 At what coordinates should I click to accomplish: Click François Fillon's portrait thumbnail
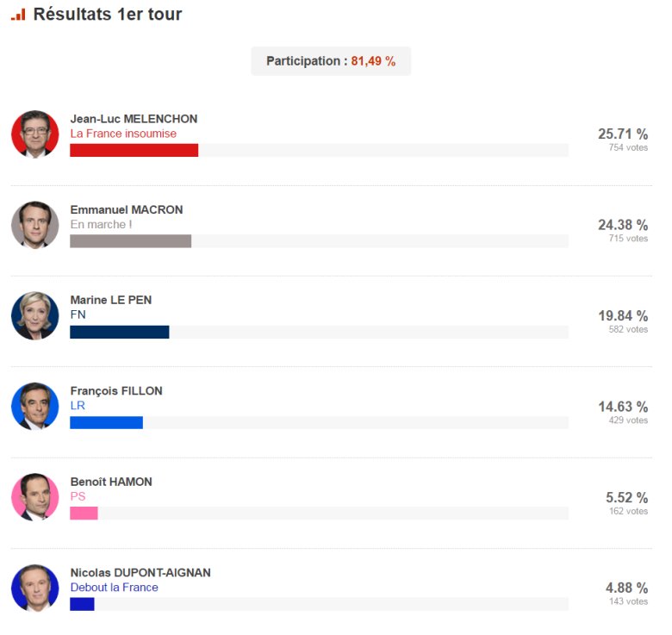coord(35,407)
